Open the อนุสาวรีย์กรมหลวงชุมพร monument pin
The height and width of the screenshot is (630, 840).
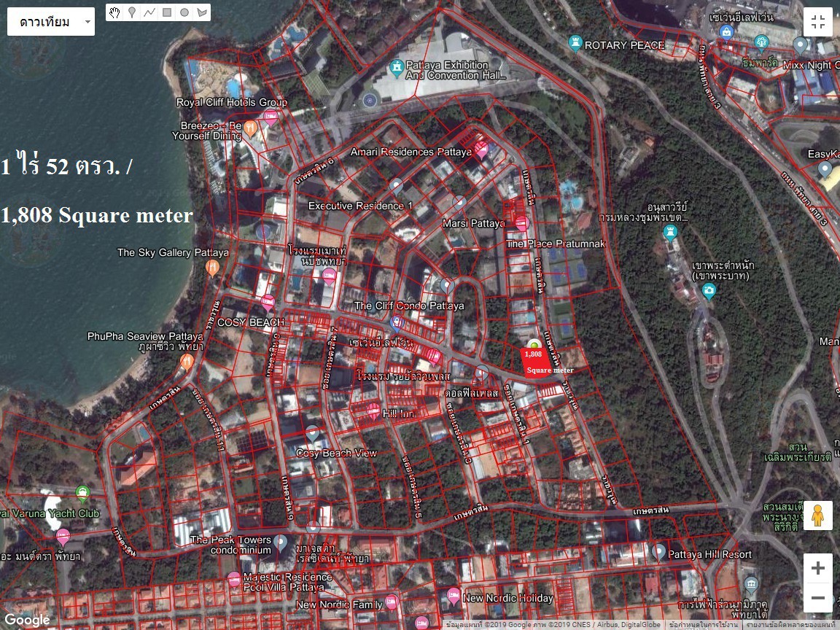[670, 233]
